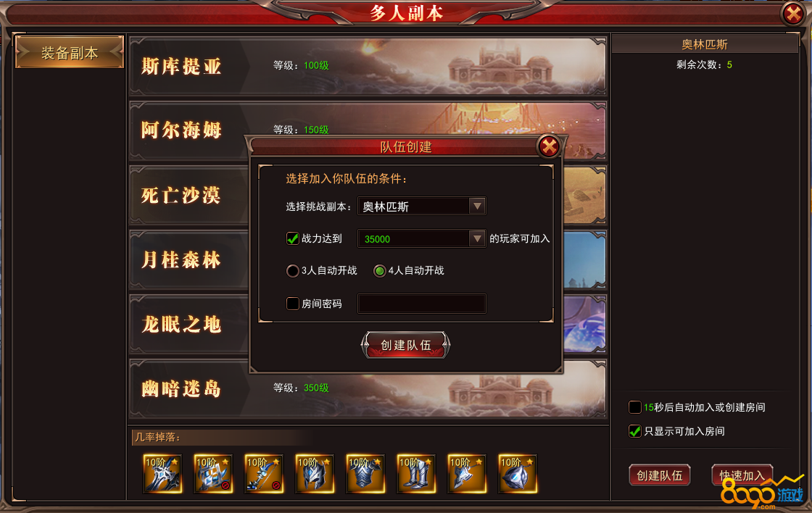
Task: Click the 10阶 staff drop icon
Action: point(264,474)
